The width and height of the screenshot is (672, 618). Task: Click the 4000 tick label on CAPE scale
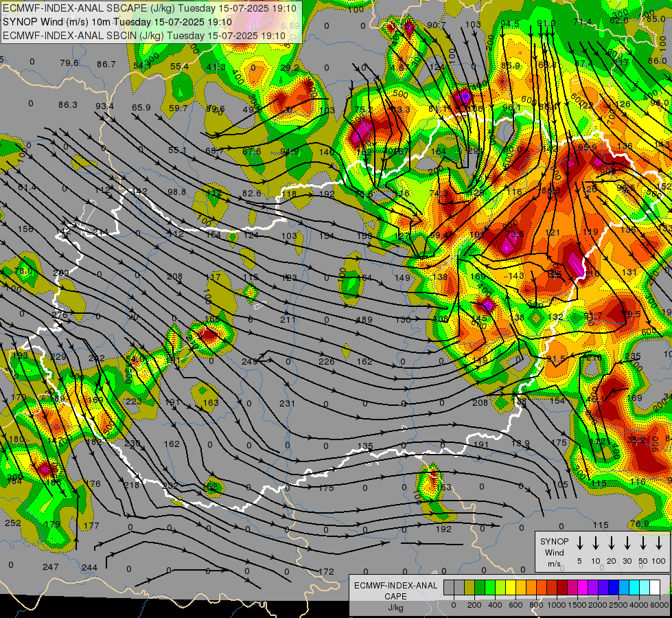(x=639, y=605)
